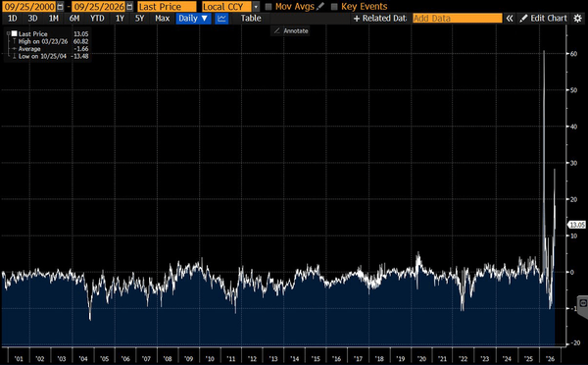
Task: Switch to line chart view icon
Action: [222, 19]
